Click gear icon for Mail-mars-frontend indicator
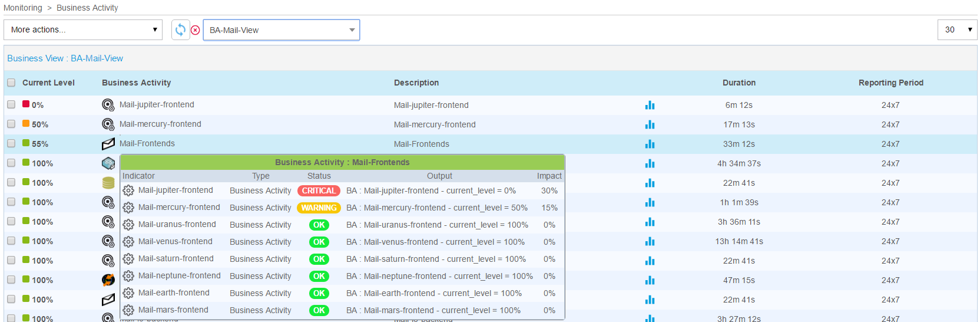This screenshot has width=980, height=322. tap(128, 310)
